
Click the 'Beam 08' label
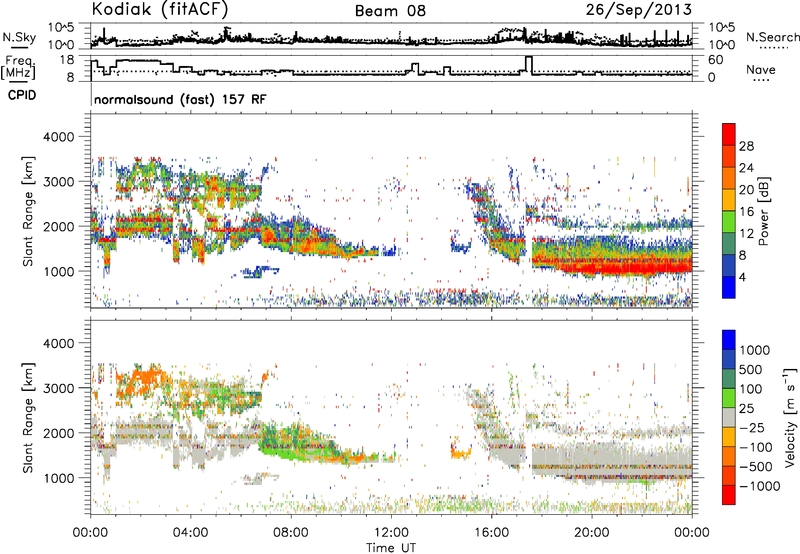[x=390, y=11]
